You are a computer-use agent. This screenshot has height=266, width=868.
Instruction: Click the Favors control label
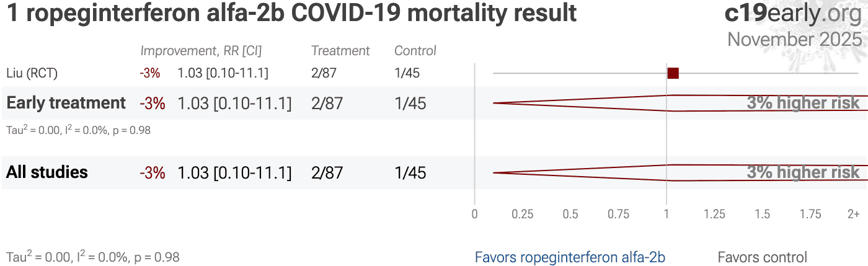tap(762, 257)
